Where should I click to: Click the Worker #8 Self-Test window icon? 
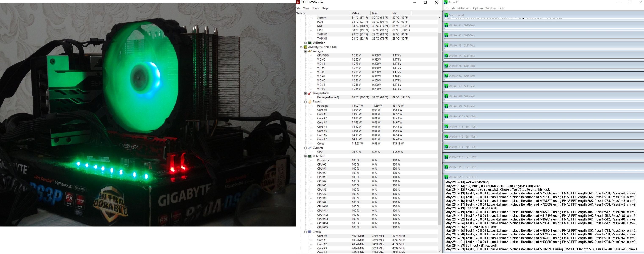(x=446, y=96)
